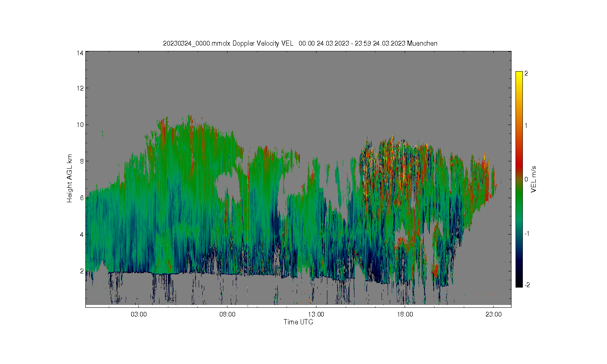Click the height axis tick label '4'
This screenshot has height=364, width=607.
(82, 234)
